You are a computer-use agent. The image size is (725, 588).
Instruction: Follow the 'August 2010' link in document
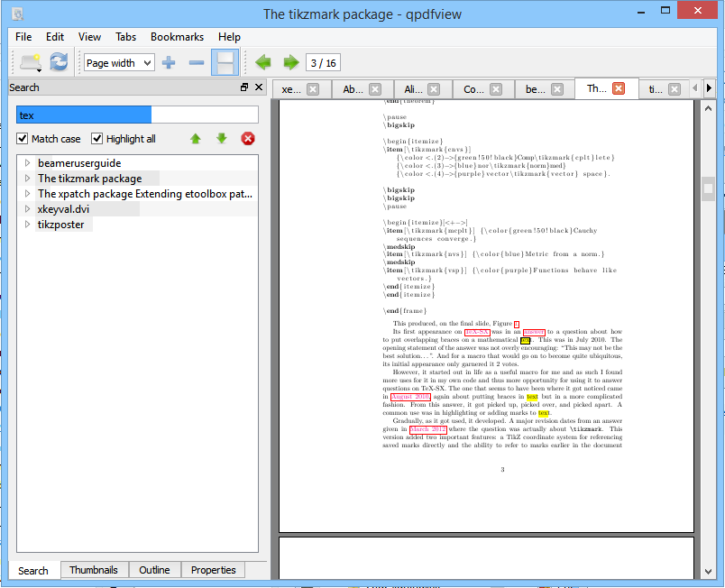coord(409,396)
